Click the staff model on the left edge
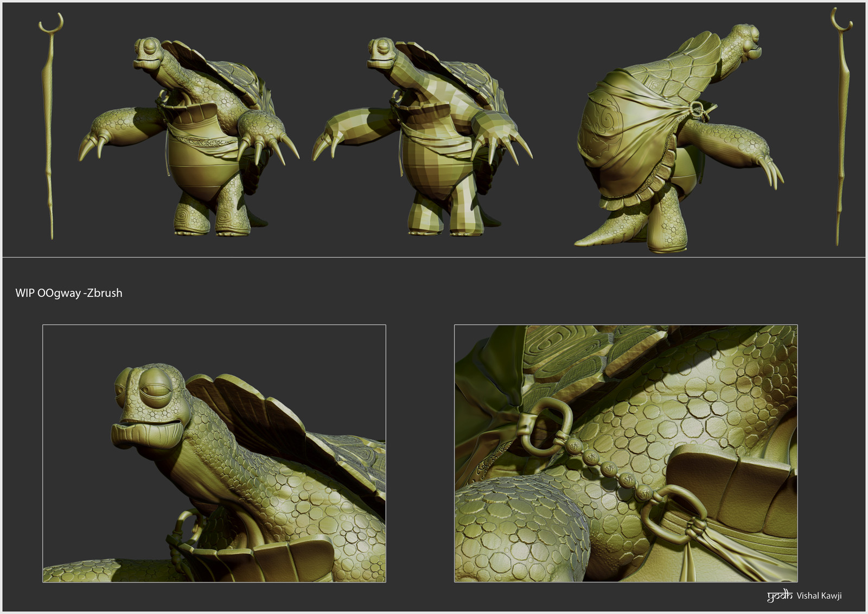This screenshot has width=868, height=614. (x=50, y=126)
